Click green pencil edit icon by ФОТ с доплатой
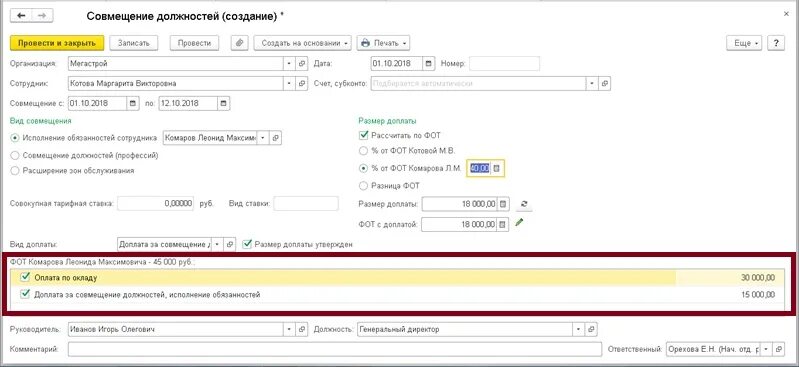 click(519, 223)
